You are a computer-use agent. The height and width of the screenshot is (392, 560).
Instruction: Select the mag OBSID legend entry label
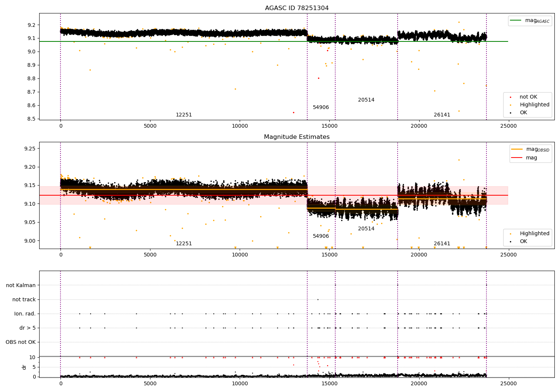pos(538,149)
